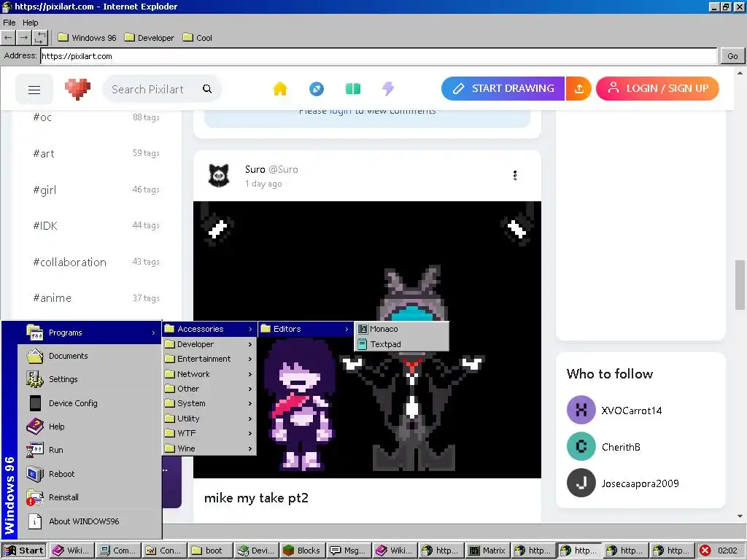This screenshot has width=747, height=560.
Task: Switch to boot folder taskbar window
Action: pos(209,551)
